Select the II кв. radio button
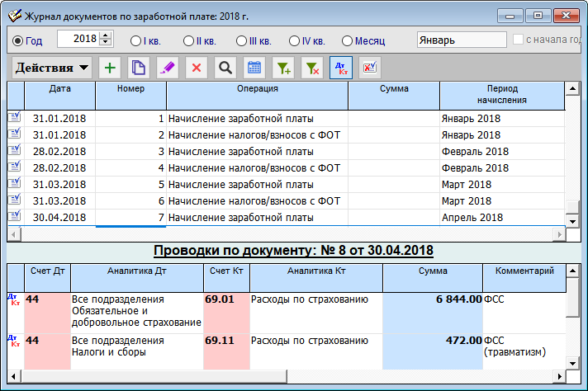 pos(188,40)
